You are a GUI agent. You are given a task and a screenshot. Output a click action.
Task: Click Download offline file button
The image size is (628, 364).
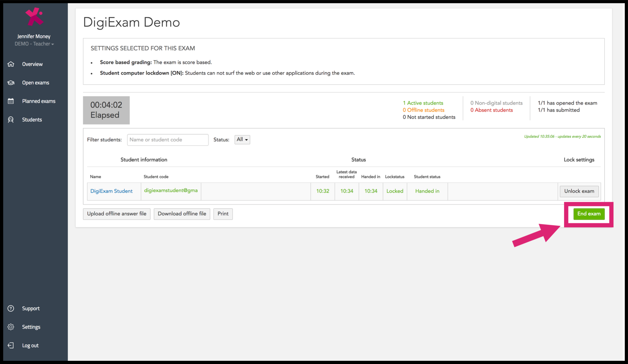pos(182,214)
